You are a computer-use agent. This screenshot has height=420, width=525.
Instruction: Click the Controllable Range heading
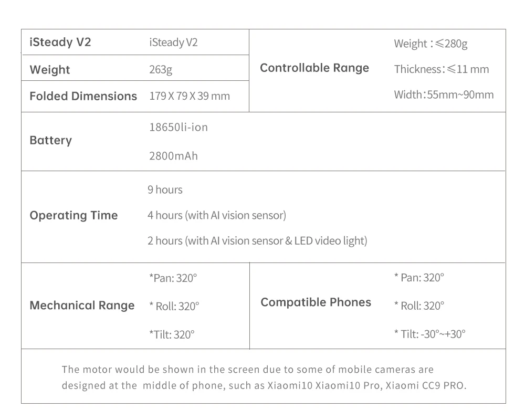(314, 68)
